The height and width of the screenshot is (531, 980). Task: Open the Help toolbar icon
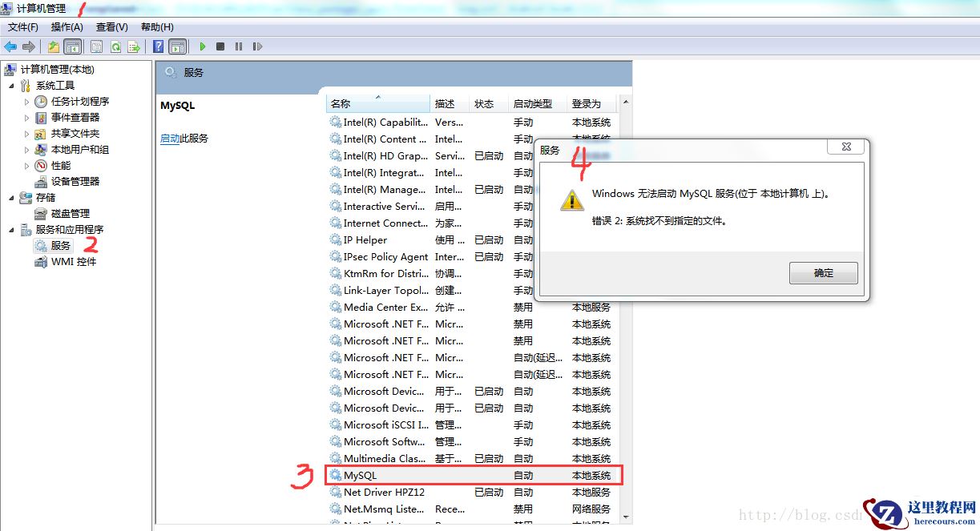pos(159,46)
